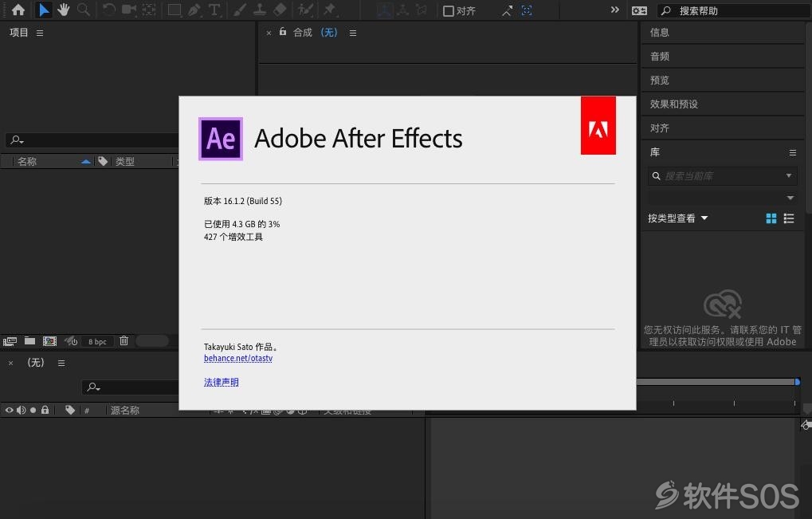Expand the overflow double-chevron in toolbar
Screen dimensions: 812x519
(614, 10)
